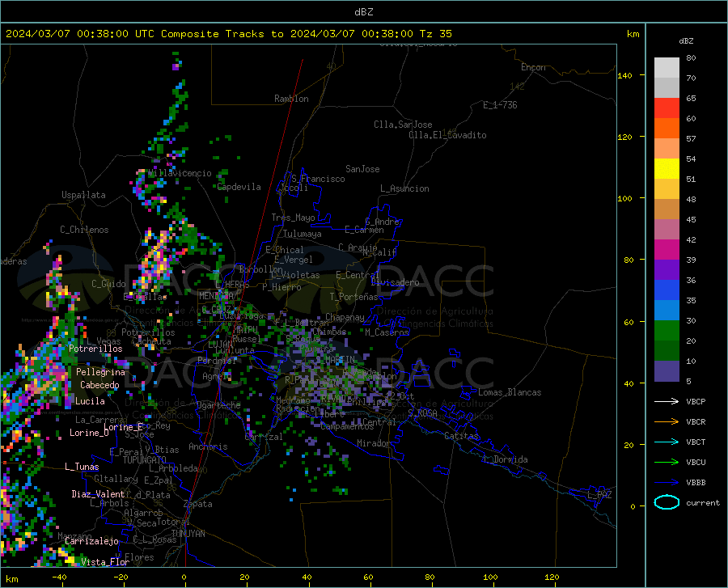
Task: Click the Clla.SanJose map label
Action: tap(403, 125)
